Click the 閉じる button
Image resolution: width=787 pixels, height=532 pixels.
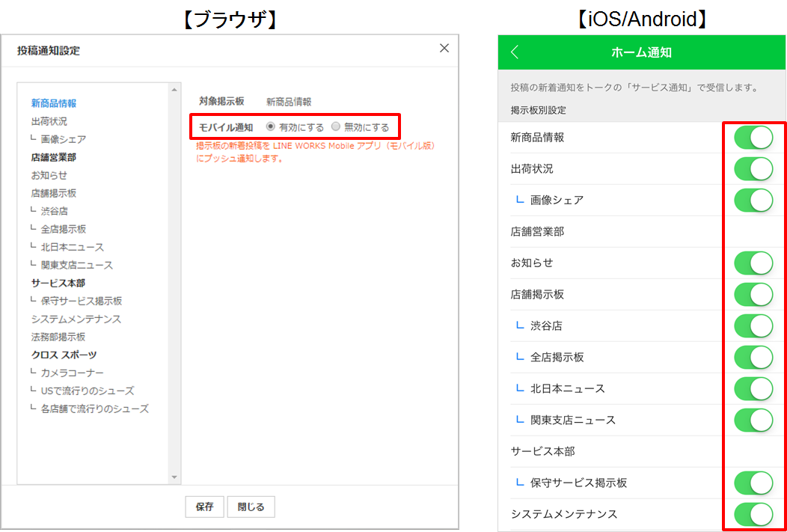pyautogui.click(x=251, y=507)
